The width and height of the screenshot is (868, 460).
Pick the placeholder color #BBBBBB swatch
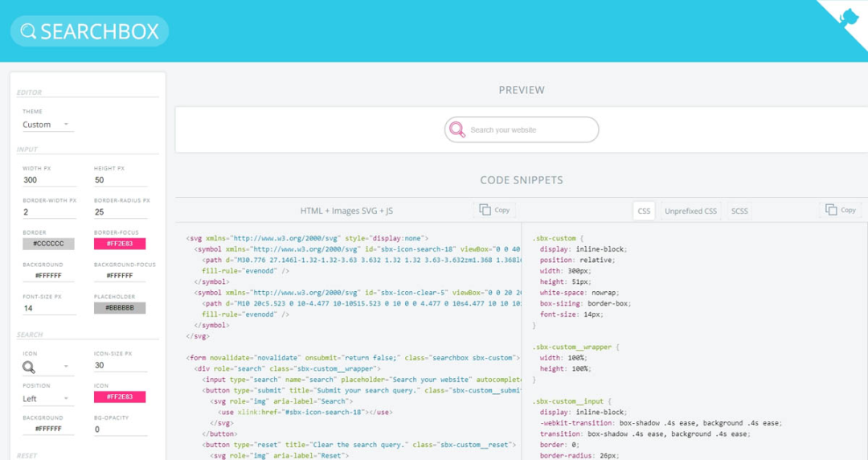pyautogui.click(x=120, y=308)
